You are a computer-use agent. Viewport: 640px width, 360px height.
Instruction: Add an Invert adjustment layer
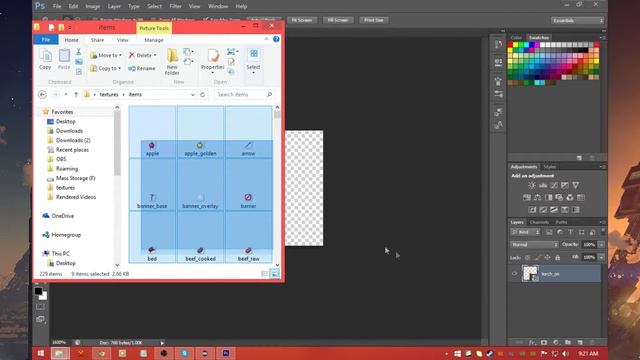[x=532, y=210]
